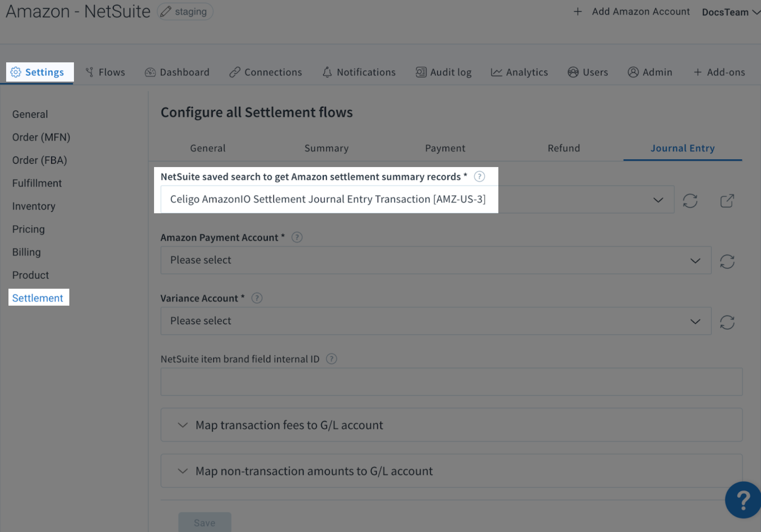Viewport: 761px width, 532px height.
Task: Open help tooltip for NetSuite saved search
Action: 479,177
